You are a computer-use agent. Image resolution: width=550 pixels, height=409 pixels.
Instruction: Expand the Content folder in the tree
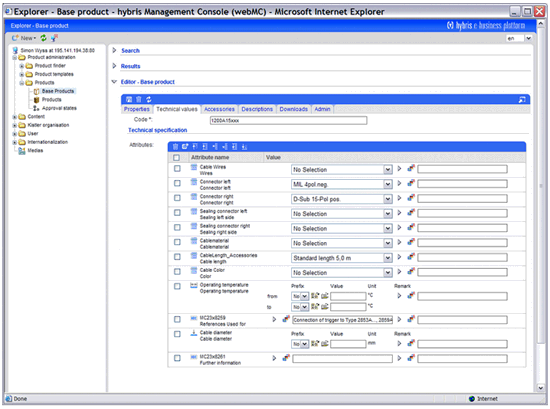15,117
